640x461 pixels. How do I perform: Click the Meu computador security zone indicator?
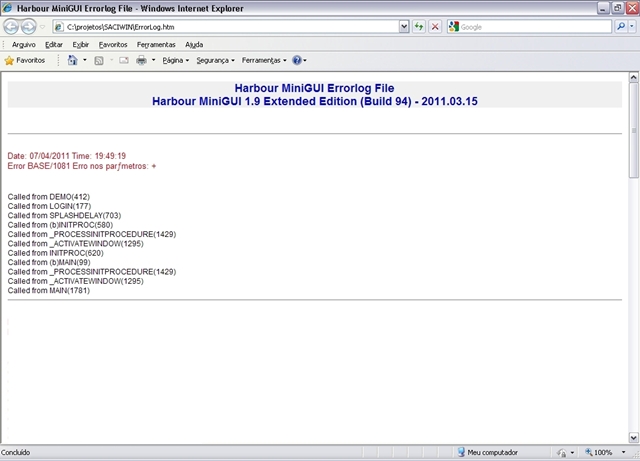pyautogui.click(x=487, y=452)
